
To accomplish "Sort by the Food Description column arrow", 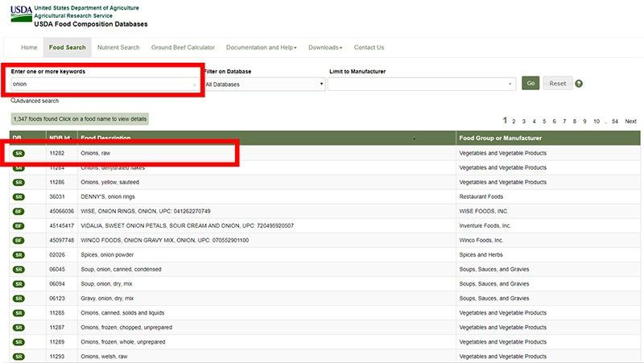I will [x=414, y=138].
